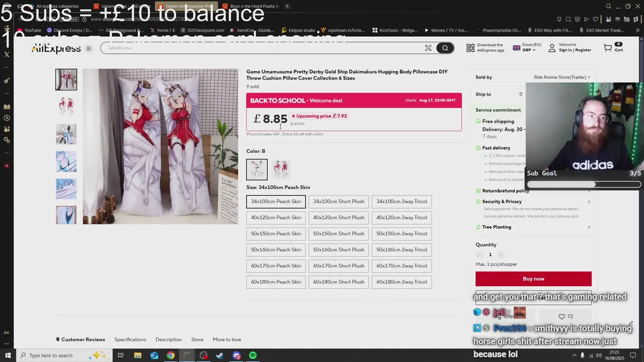Select 60x180cm 2way Tricot size
Viewport: 644px width, 362px height.
point(401,282)
